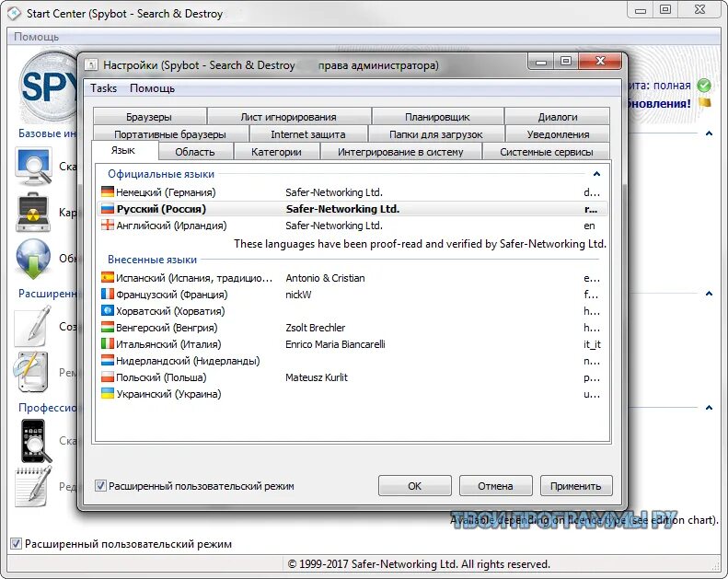Open the Помощь menu in Settings window
Screen dimensions: 728x579
pos(152,88)
